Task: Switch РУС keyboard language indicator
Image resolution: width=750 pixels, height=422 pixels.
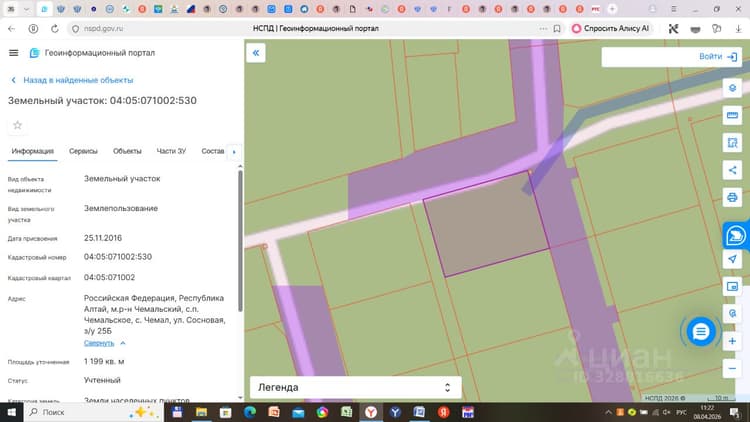Action: pyautogui.click(x=681, y=412)
